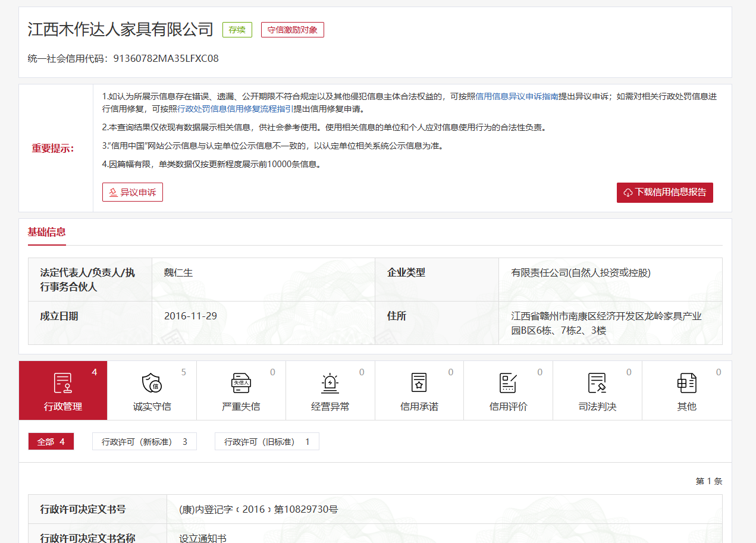Open the 信用承诺 document icon
Screen dimensions: 756x543
419,383
